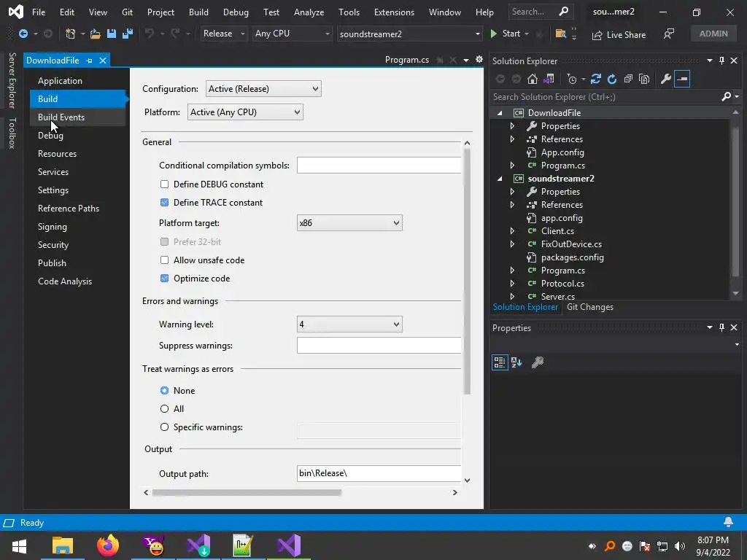Screen dimensions: 747x560
Task: Expand References under DownloadFile
Action: point(512,139)
